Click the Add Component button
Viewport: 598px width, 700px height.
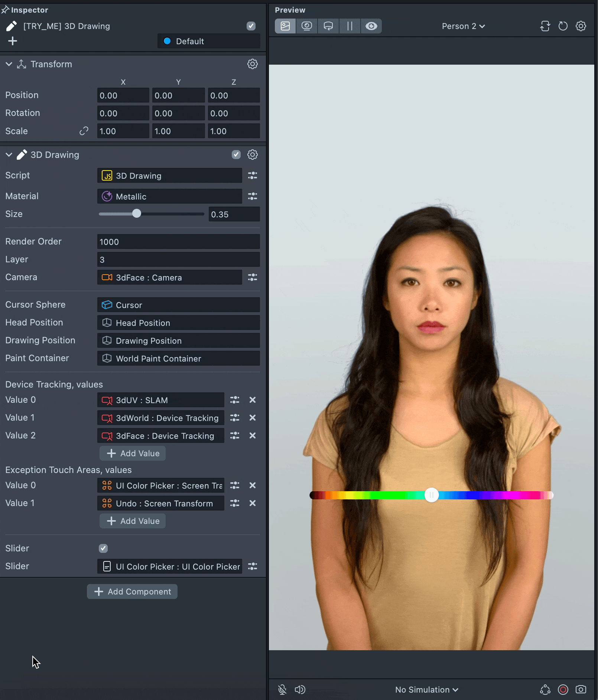[x=132, y=592]
